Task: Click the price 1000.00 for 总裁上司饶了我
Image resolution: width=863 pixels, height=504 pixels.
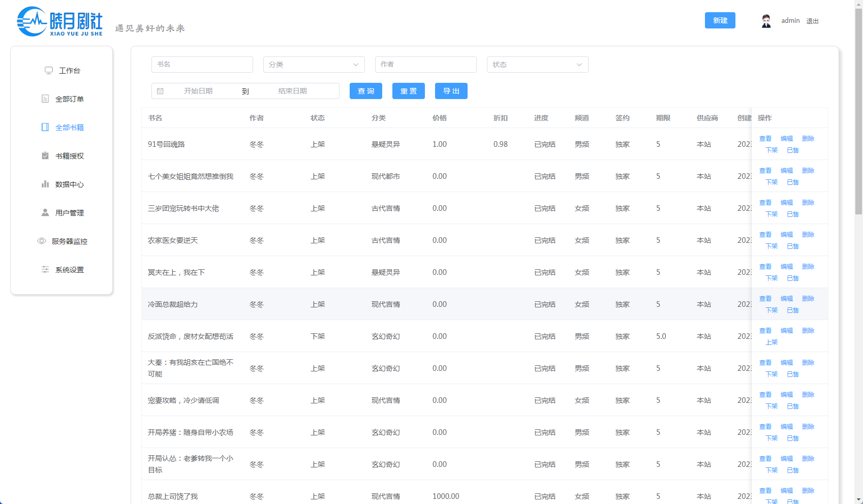Action: coord(446,496)
